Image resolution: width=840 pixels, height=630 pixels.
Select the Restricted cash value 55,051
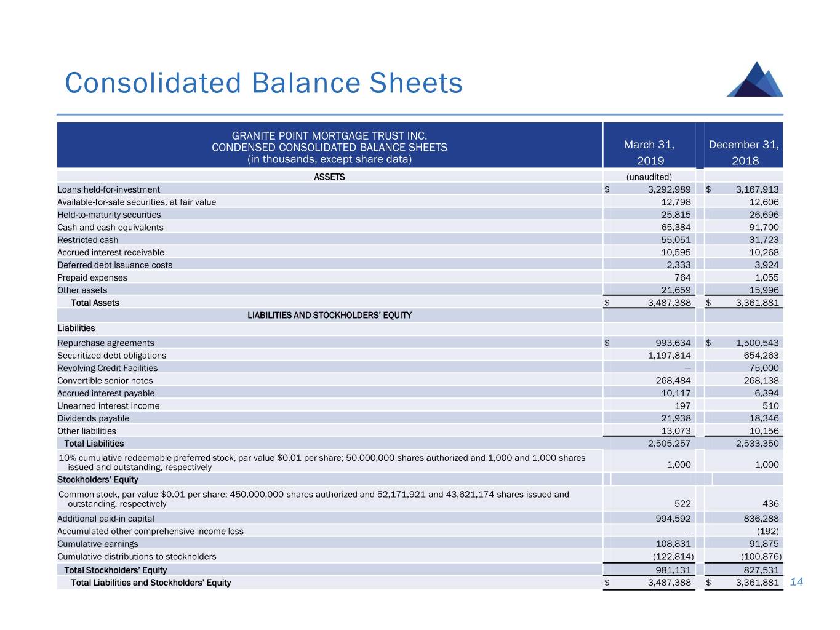[x=676, y=240]
